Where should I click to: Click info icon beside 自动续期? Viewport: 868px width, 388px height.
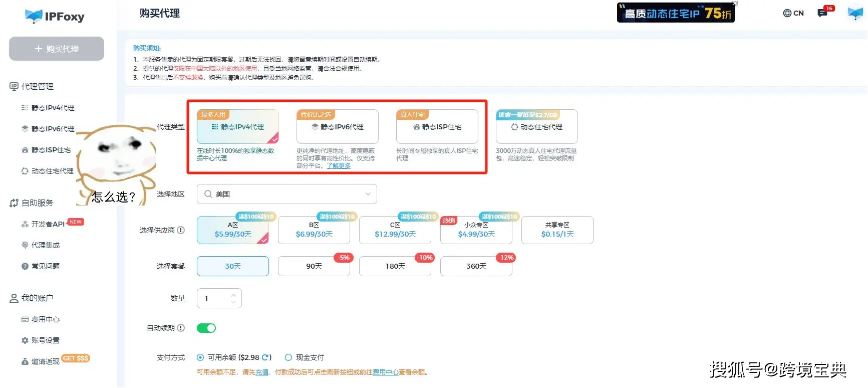[181, 328]
